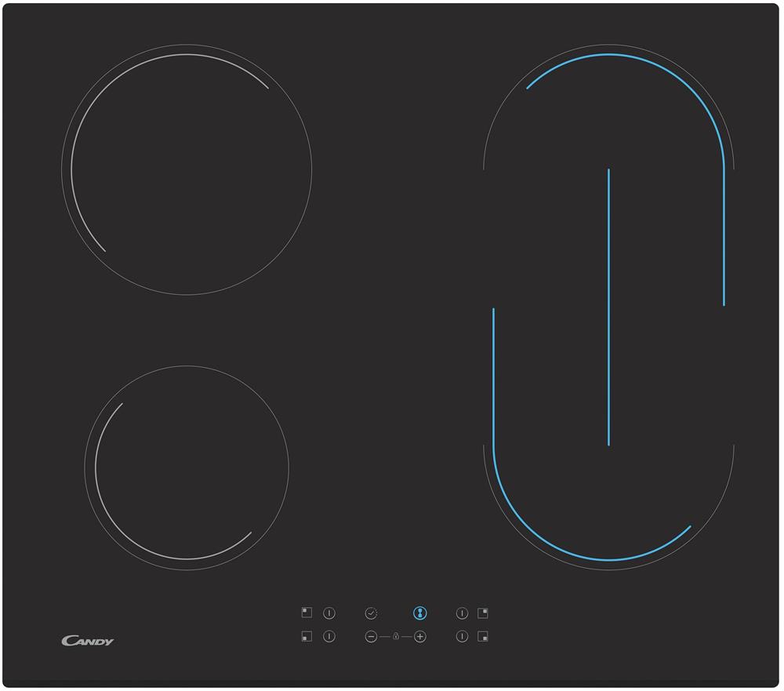Click the Candy brand logo
The height and width of the screenshot is (691, 784).
click(x=88, y=641)
